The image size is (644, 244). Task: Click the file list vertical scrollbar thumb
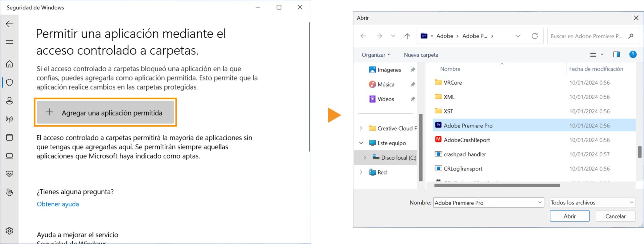640,152
